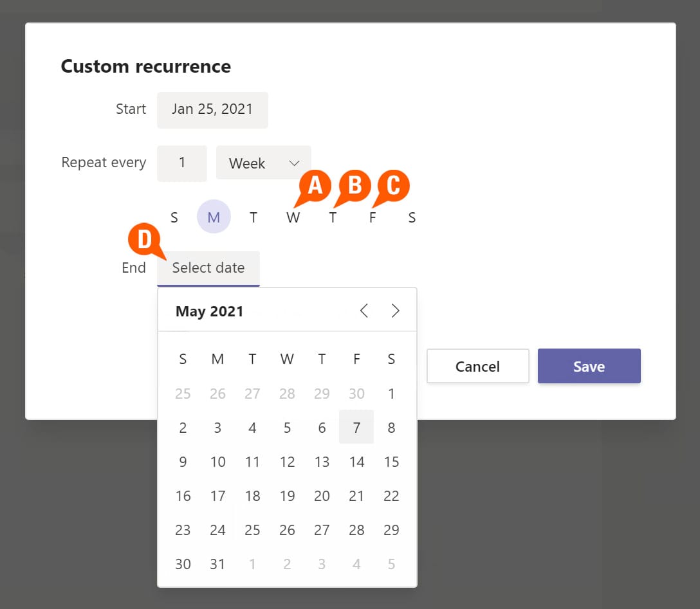Click the Cancel button
The image size is (700, 609).
pos(477,366)
